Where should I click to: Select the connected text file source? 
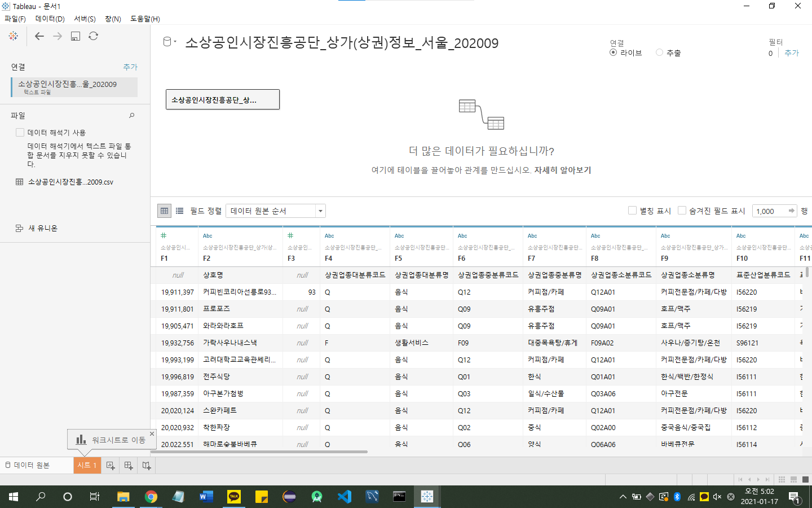74,87
